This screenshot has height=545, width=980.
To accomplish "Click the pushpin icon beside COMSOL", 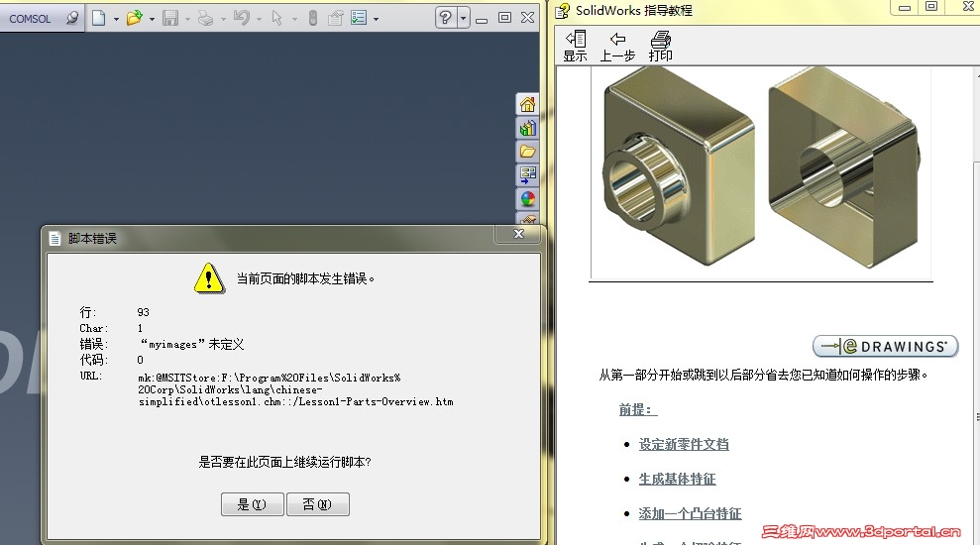I will (x=72, y=18).
